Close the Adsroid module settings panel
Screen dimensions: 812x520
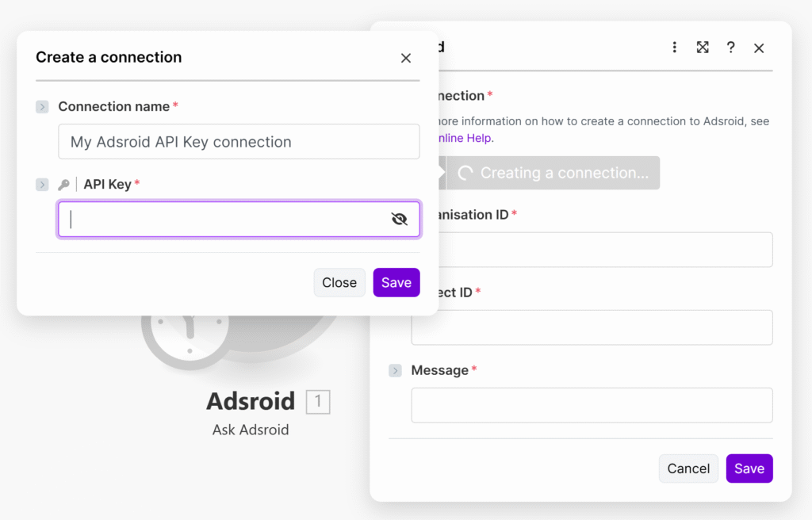click(x=759, y=48)
